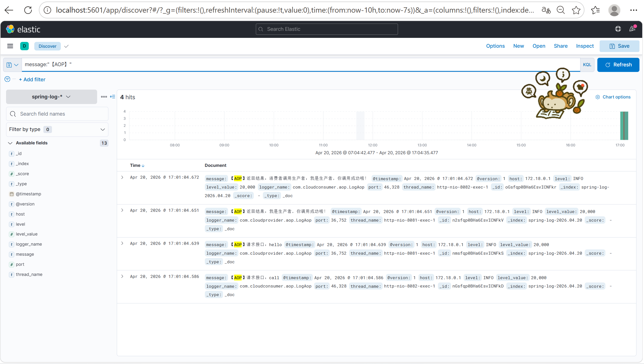644x364 pixels.
Task: Open index pattern options dots menu
Action: pyautogui.click(x=104, y=97)
